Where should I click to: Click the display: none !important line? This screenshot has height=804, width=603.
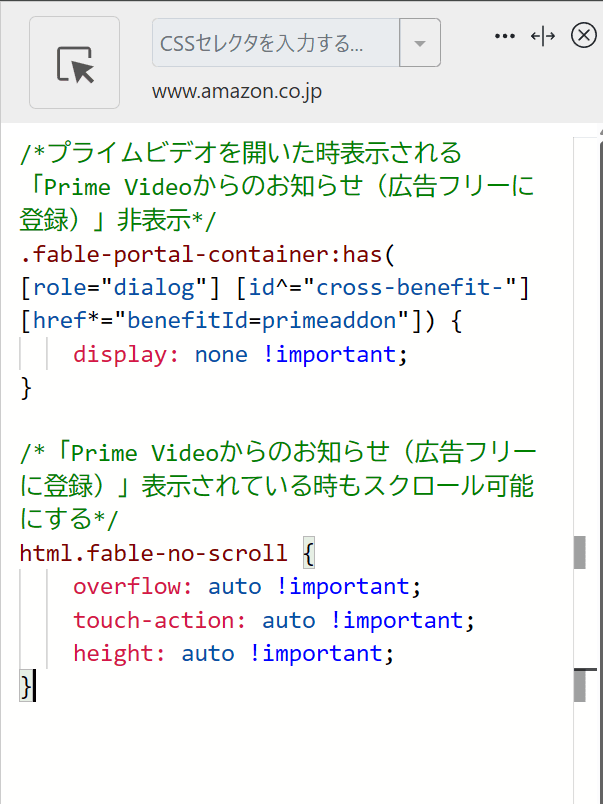[240, 355]
